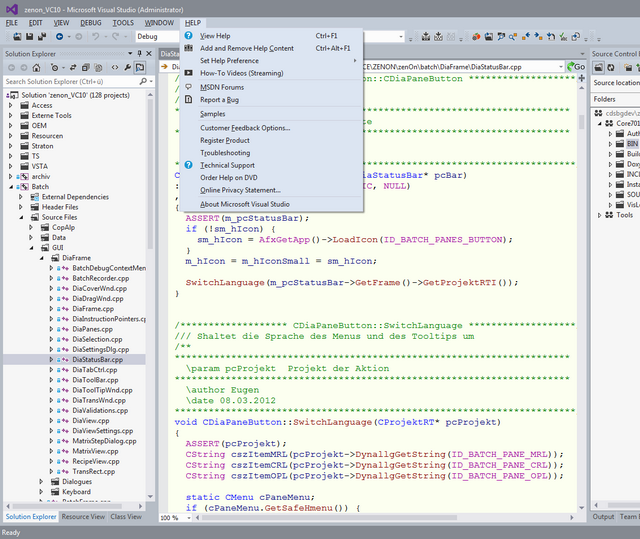The width and height of the screenshot is (640, 539).
Task: Click the refresh icon in Source Control panel
Action: [x=611, y=67]
